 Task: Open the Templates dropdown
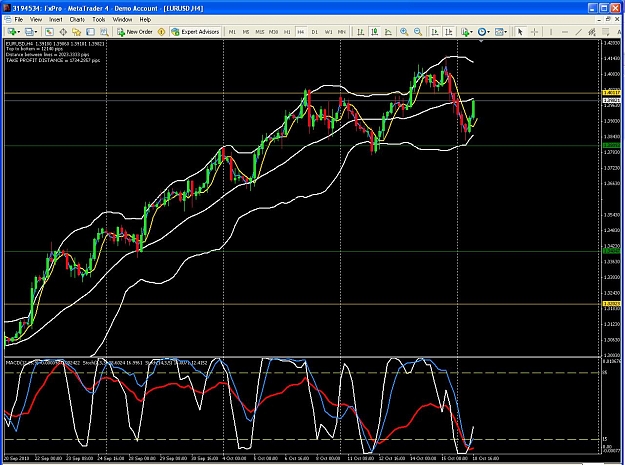coord(501,32)
